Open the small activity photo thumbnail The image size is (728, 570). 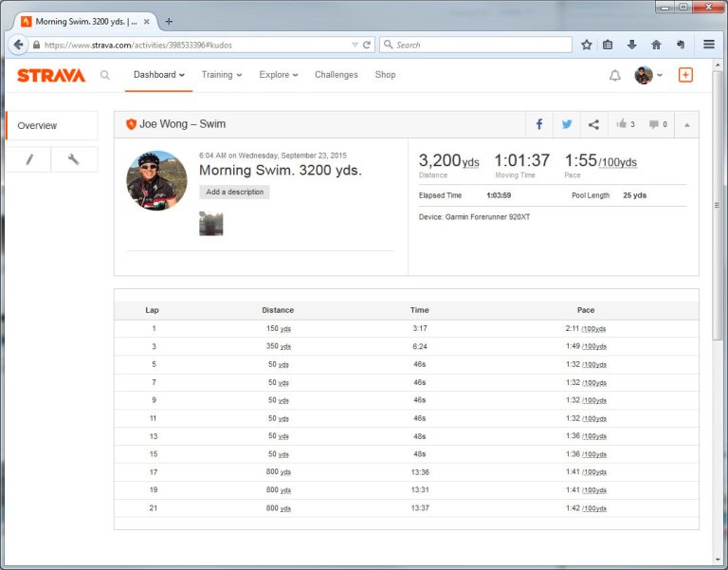click(210, 223)
